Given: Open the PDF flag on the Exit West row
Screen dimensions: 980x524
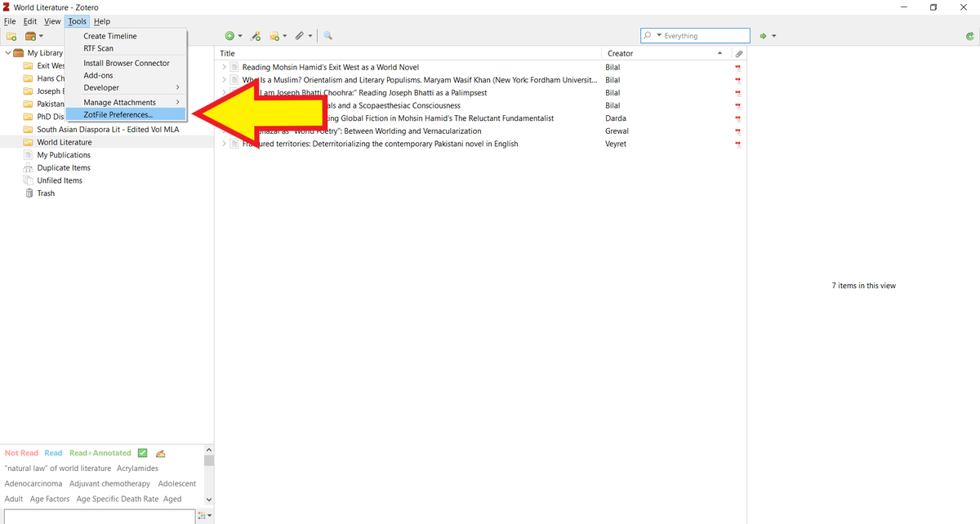Looking at the screenshot, I should point(737,66).
